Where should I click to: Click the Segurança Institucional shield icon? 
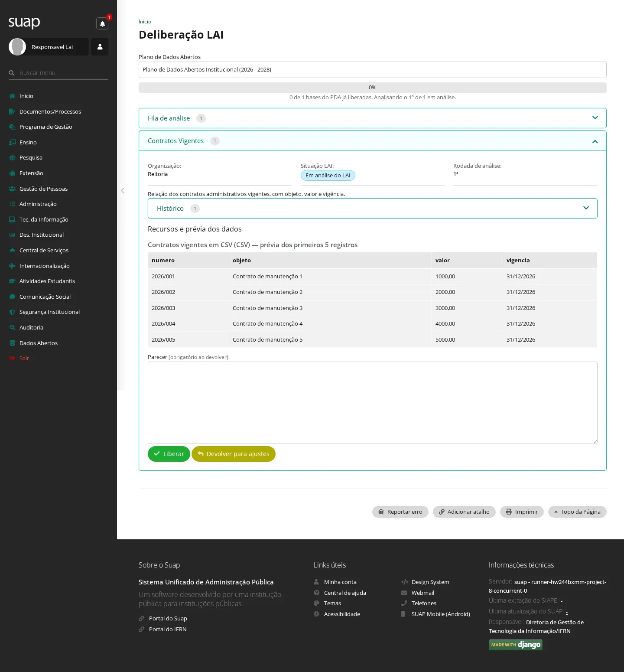pos(12,312)
